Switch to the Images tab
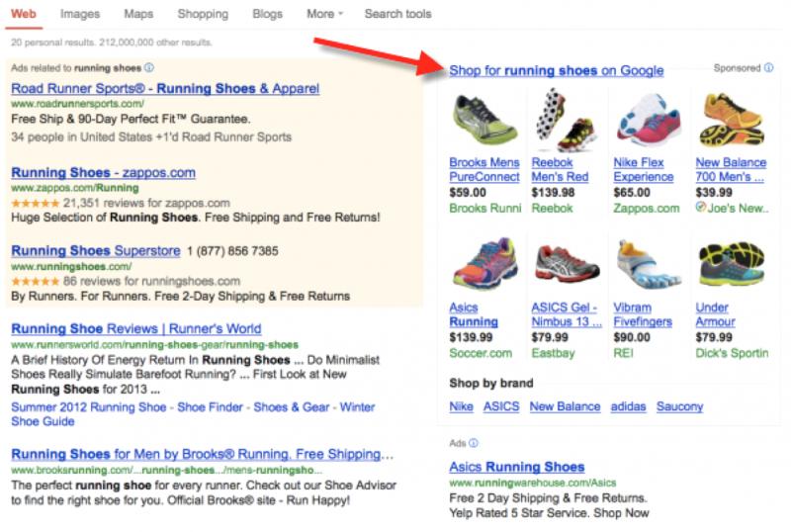 point(80,14)
